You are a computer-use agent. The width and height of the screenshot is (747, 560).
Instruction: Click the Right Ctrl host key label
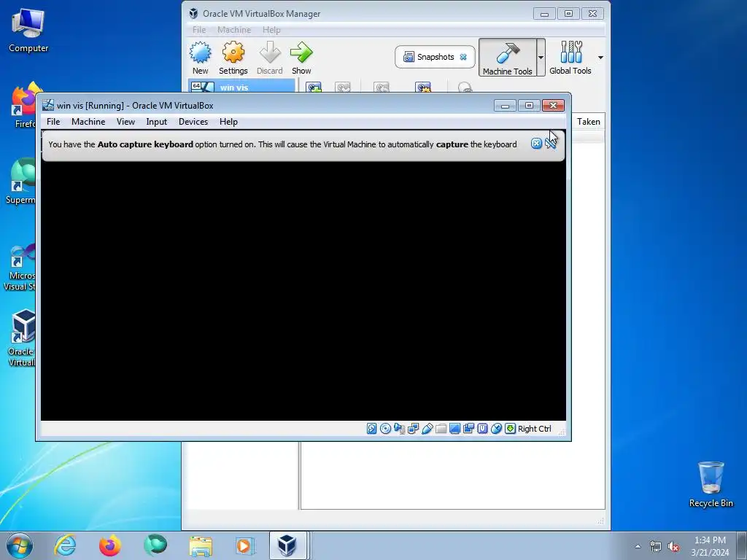tap(535, 429)
